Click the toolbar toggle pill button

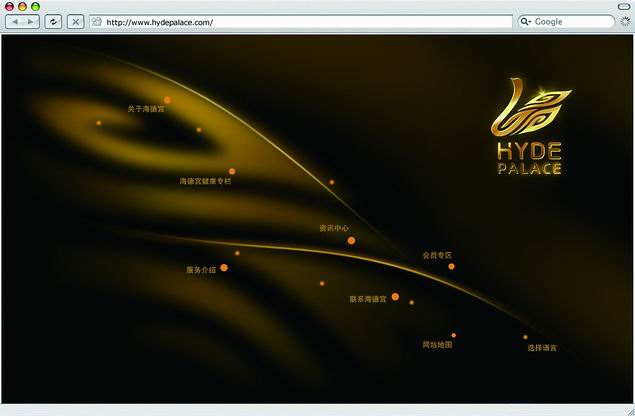coord(624,6)
